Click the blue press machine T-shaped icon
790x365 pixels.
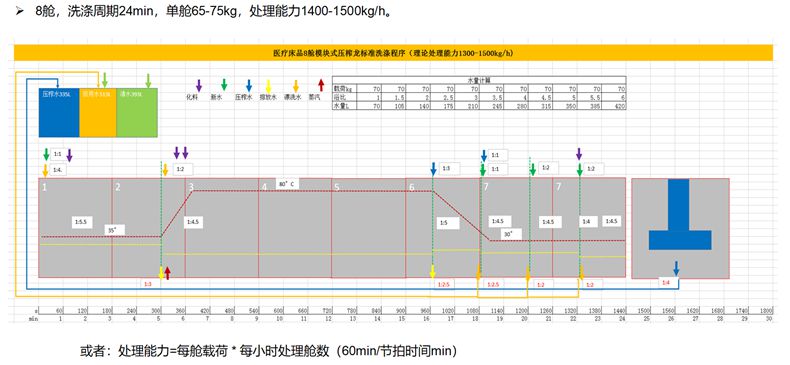tap(680, 215)
